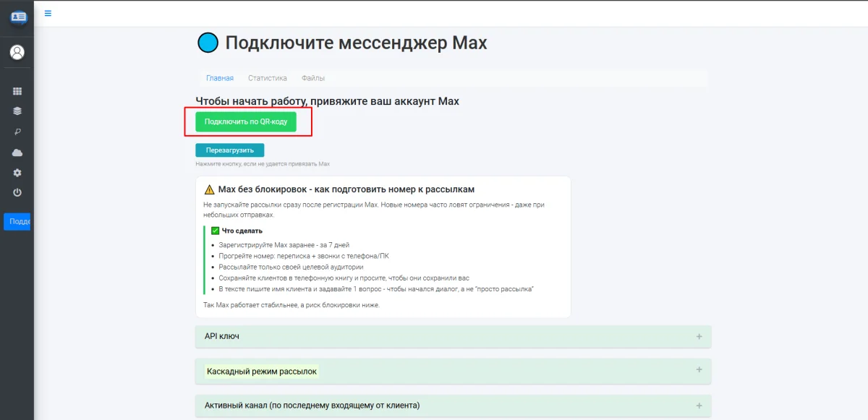This screenshot has height=420, width=868.
Task: Expand the API ключ section
Action: 454,336
